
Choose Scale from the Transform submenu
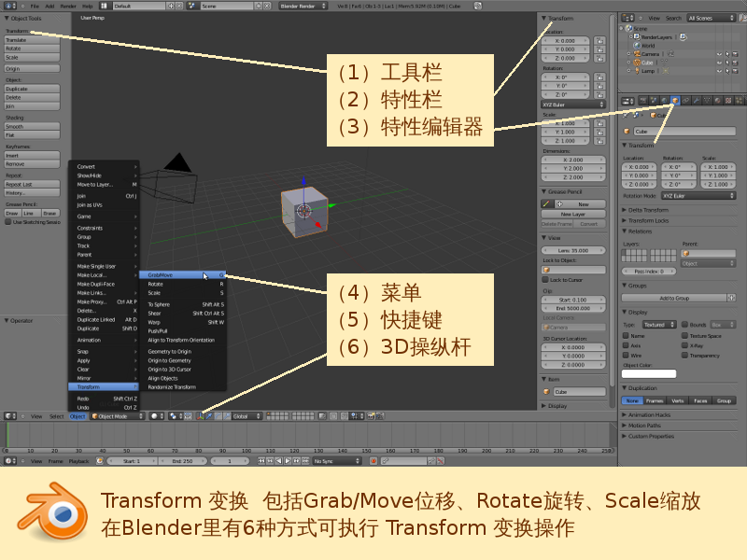182,293
